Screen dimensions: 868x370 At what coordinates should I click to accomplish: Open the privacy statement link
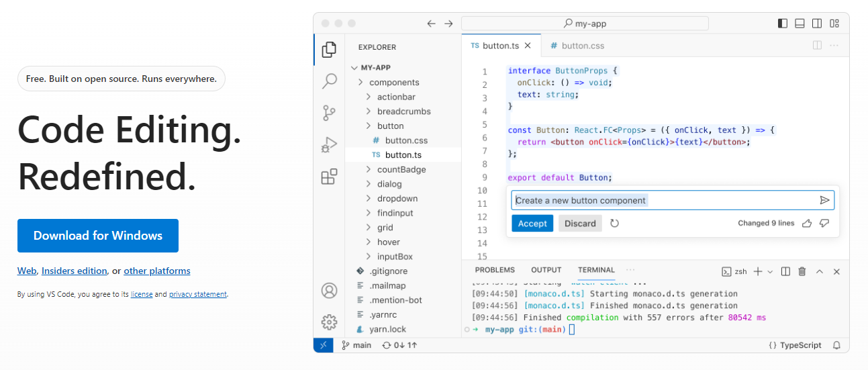198,294
